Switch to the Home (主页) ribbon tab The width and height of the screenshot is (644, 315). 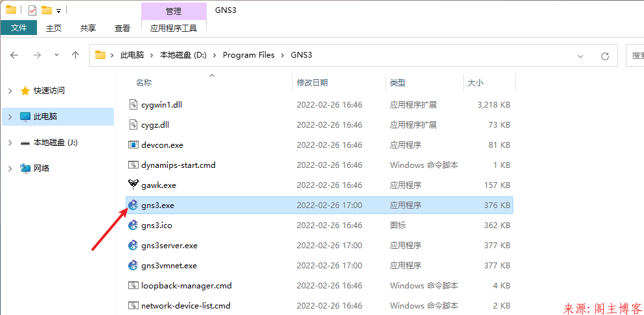(54, 28)
